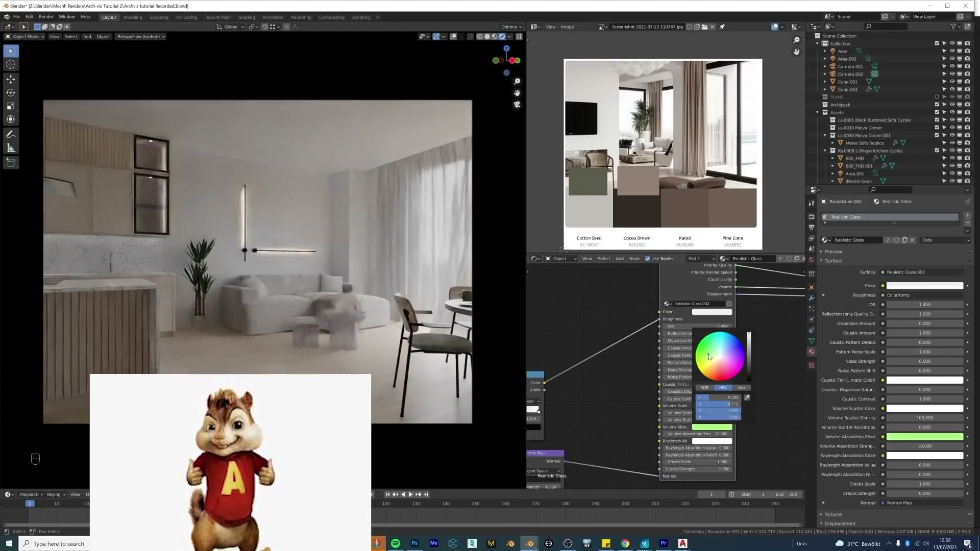980x551 pixels.
Task: Open the viewport Options dropdown
Action: click(511, 27)
